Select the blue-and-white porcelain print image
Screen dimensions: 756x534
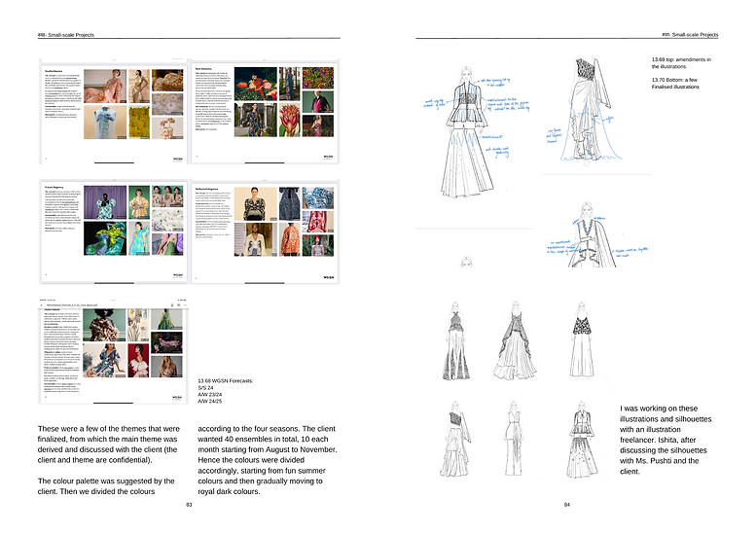click(x=318, y=197)
